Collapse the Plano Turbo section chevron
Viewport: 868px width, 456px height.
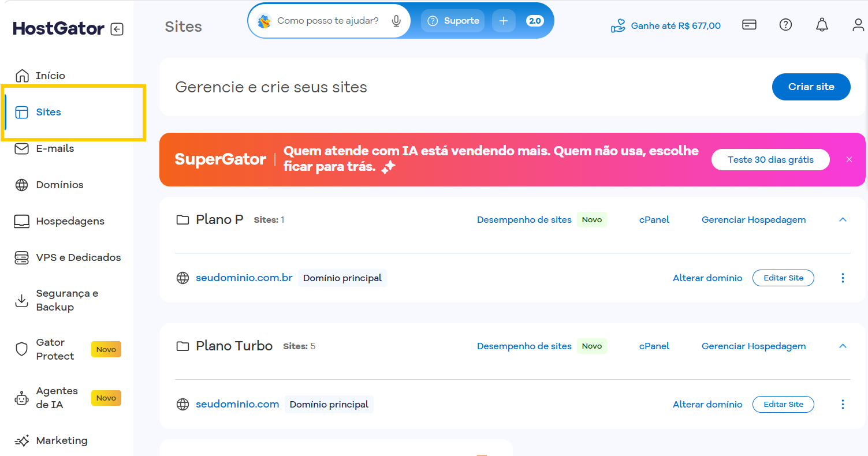pos(843,346)
